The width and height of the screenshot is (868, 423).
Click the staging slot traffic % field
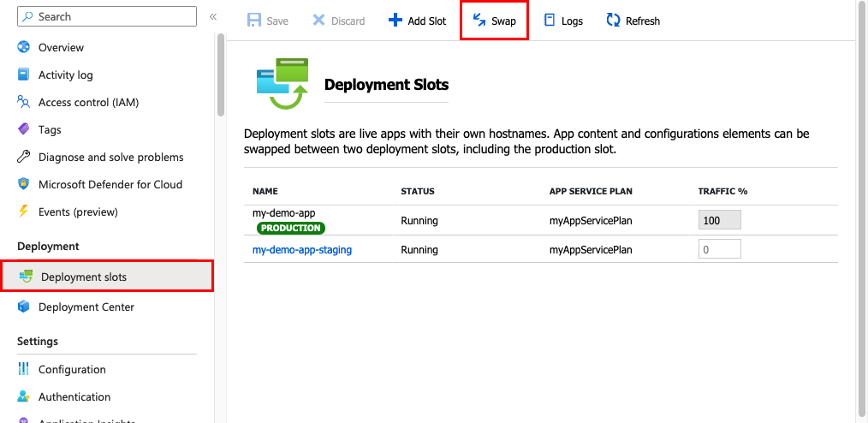[x=719, y=249]
